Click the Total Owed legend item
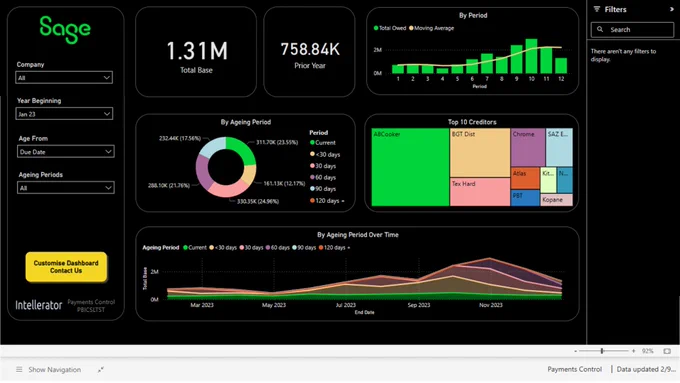Screen dimensions: 680x383 click(x=390, y=28)
